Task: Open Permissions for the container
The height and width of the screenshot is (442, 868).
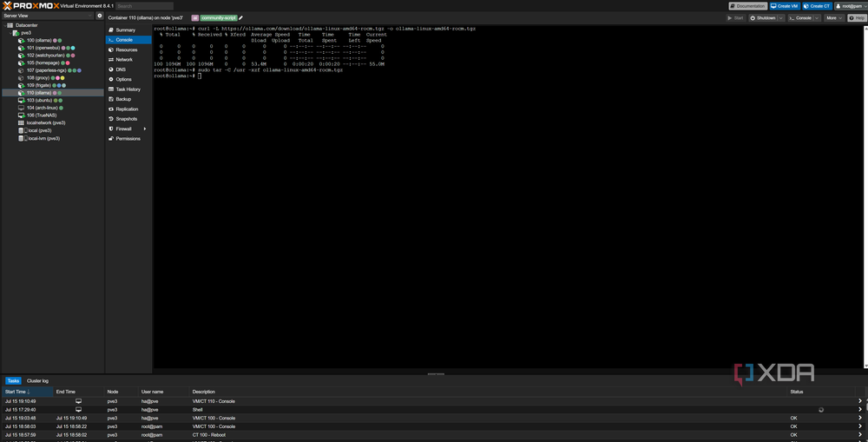Action: (128, 139)
